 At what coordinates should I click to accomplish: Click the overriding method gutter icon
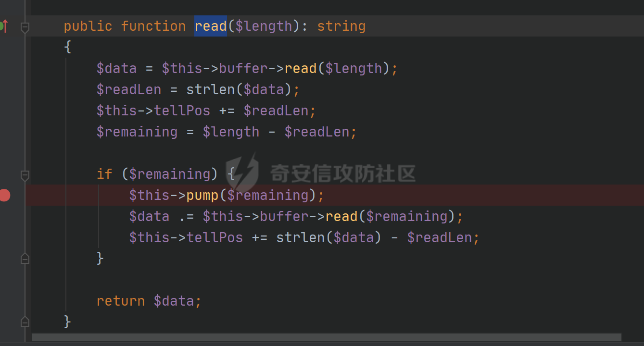coord(4,26)
